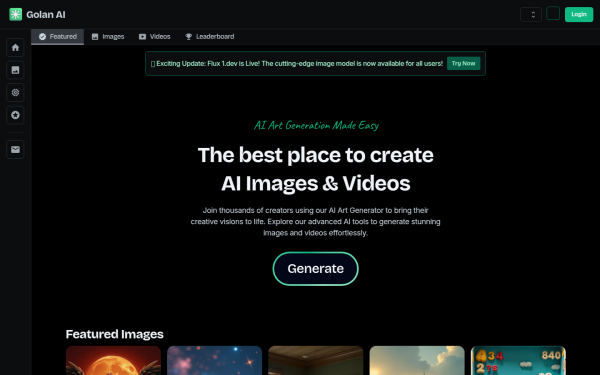This screenshot has height=375, width=600.
Task: Click the star badge icon in sidebar
Action: pos(15,115)
